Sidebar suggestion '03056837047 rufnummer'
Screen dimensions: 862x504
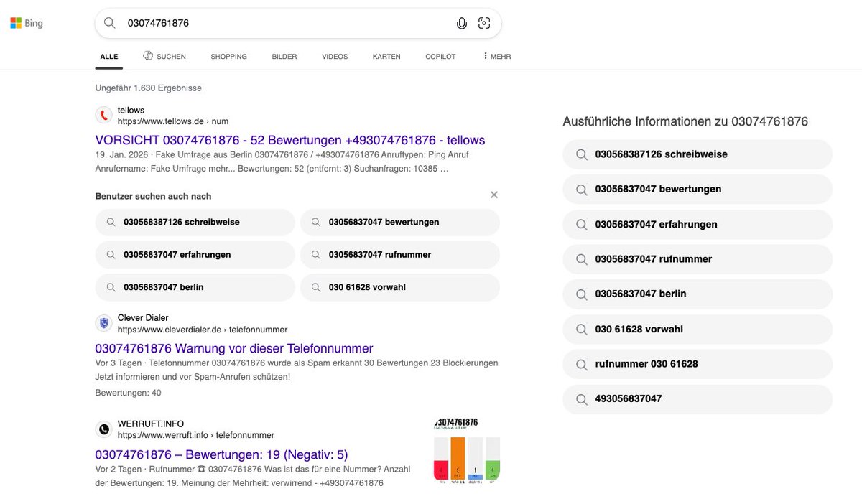click(x=698, y=259)
